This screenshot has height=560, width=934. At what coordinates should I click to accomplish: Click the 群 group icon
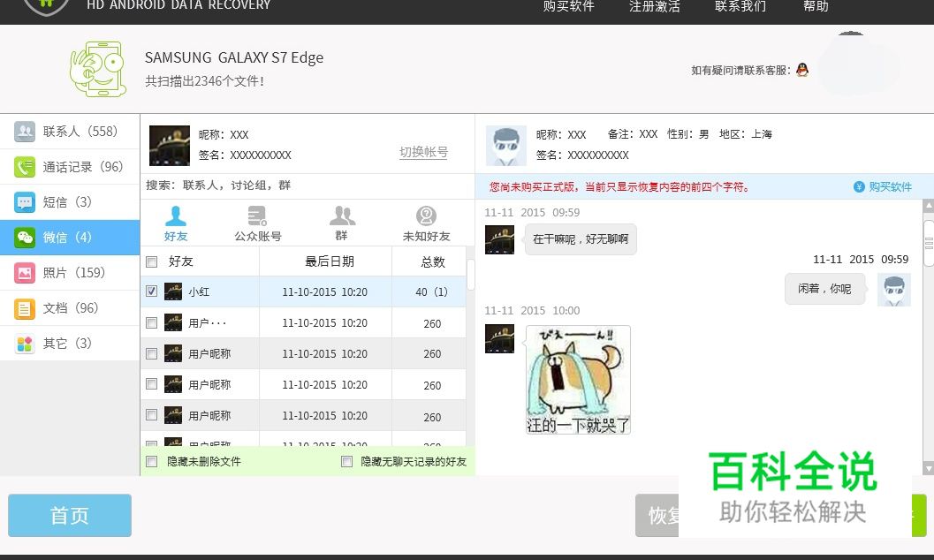[342, 216]
